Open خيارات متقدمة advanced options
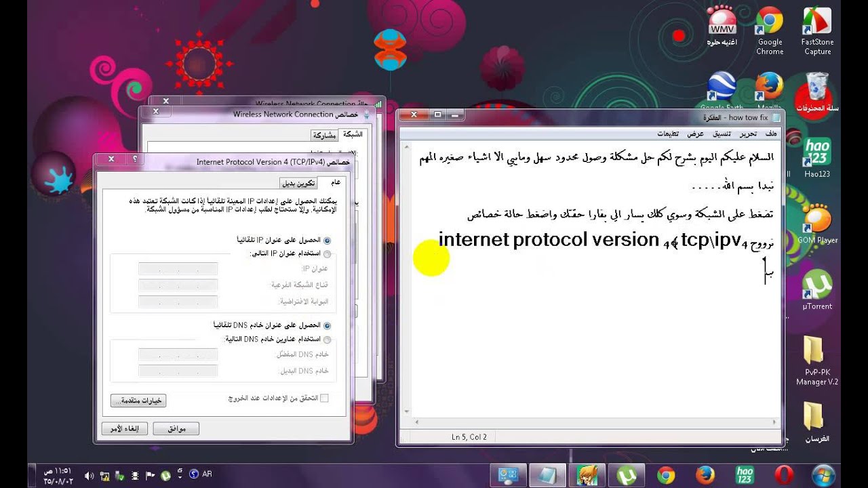 pos(138,401)
